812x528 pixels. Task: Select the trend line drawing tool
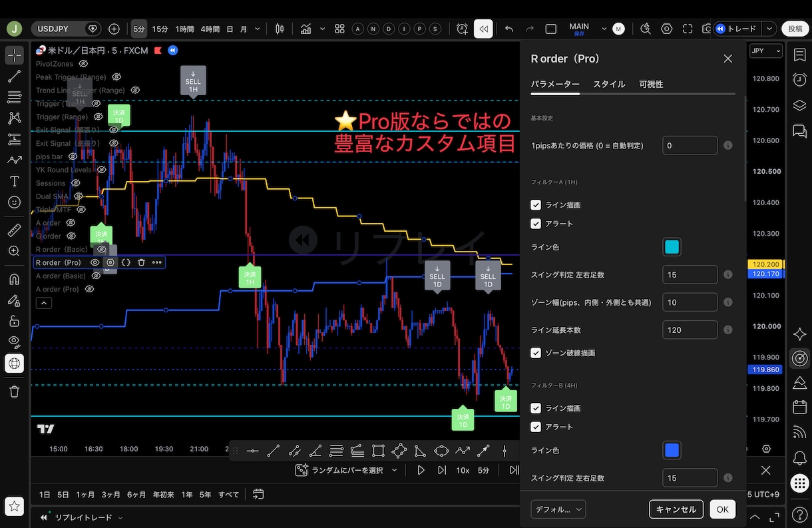14,77
